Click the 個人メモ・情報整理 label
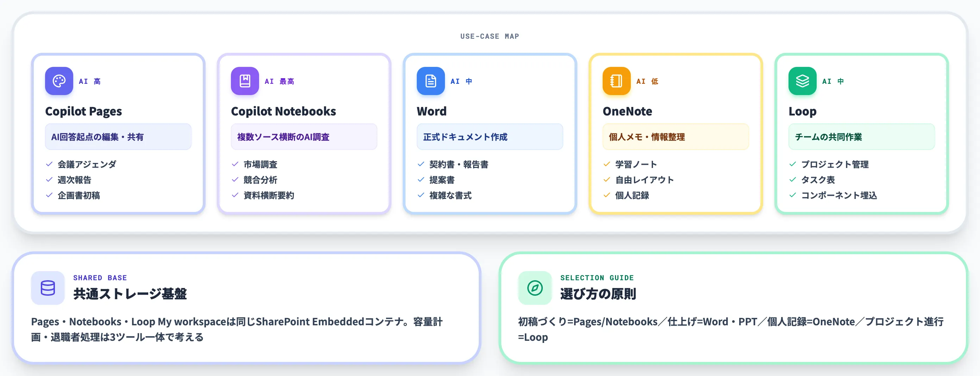 point(676,137)
